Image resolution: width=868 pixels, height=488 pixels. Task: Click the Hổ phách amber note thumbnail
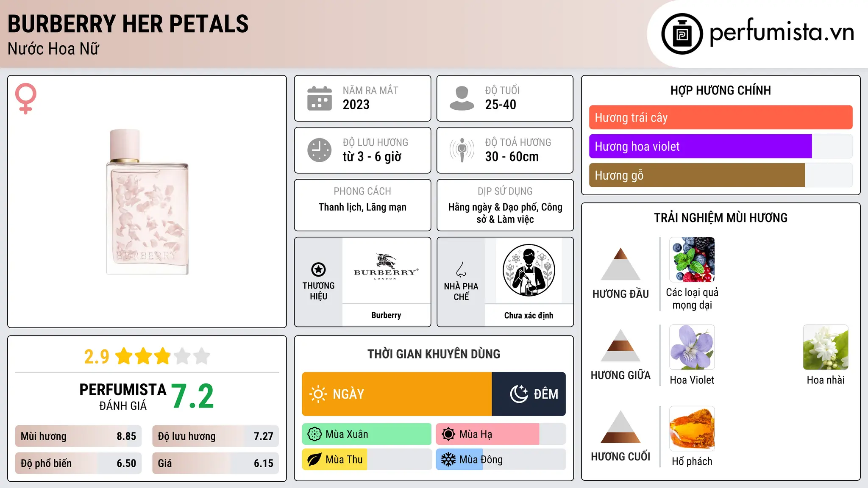click(692, 429)
